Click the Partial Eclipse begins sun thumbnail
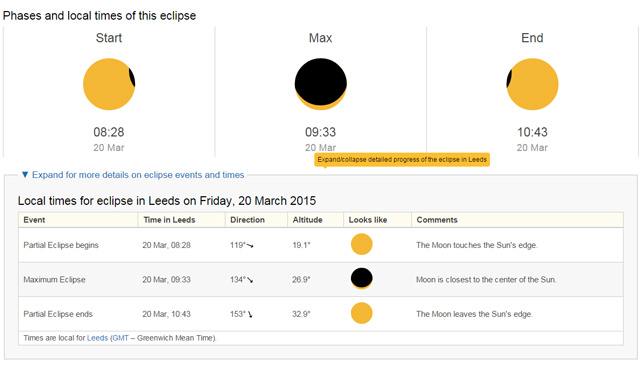The height and width of the screenshot is (365, 640). click(x=362, y=244)
